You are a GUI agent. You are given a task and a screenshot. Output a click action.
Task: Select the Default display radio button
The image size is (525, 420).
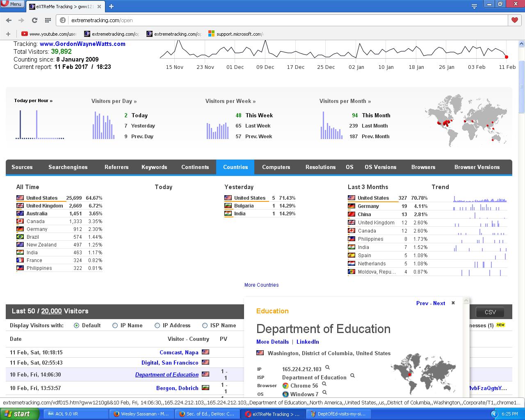[x=76, y=325]
